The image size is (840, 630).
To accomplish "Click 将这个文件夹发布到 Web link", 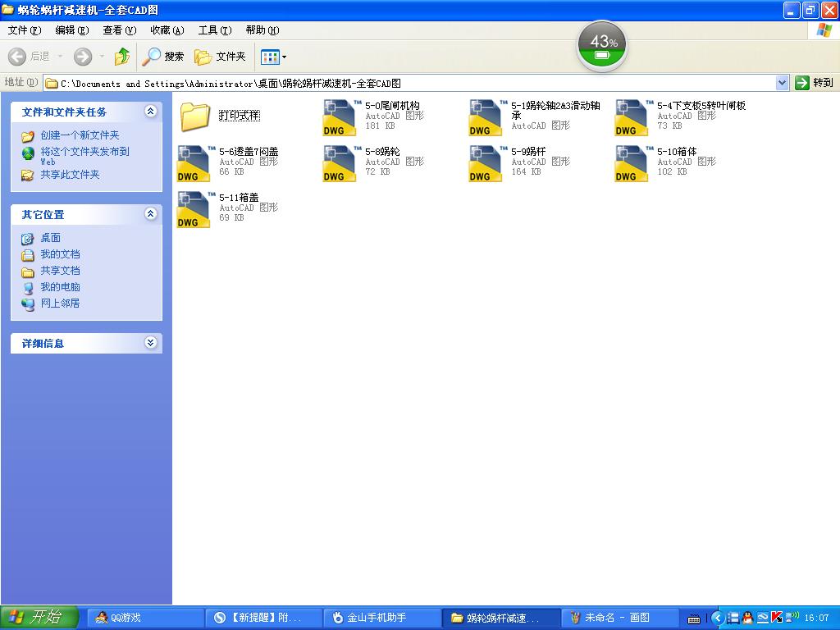I will click(x=84, y=156).
